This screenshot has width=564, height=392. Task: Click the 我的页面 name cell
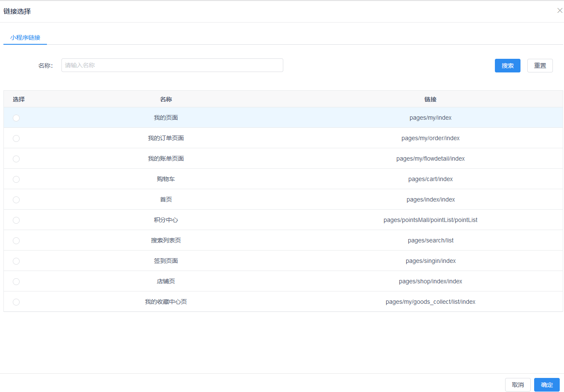(166, 118)
